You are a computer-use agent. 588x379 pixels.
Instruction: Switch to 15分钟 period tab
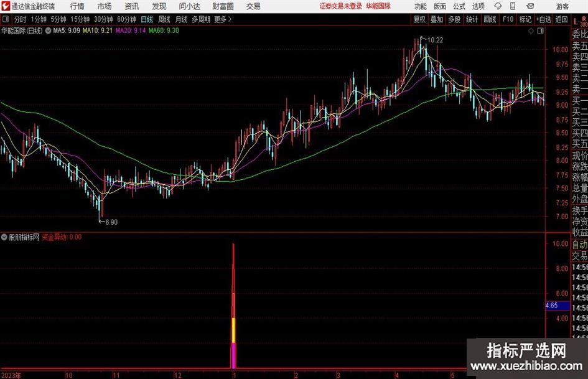point(80,19)
